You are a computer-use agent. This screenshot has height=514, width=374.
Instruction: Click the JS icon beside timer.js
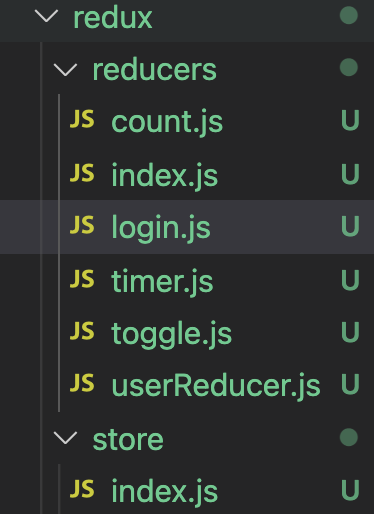tap(82, 279)
